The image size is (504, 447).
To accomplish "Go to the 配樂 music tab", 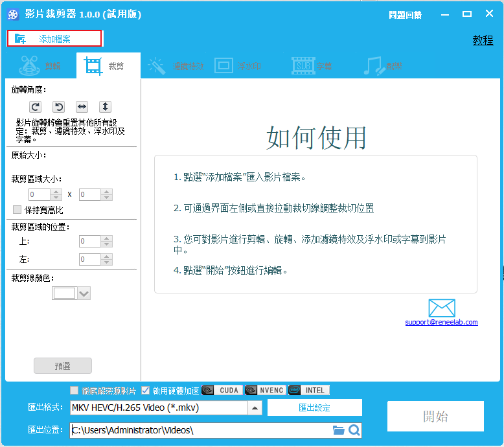I will pos(382,66).
